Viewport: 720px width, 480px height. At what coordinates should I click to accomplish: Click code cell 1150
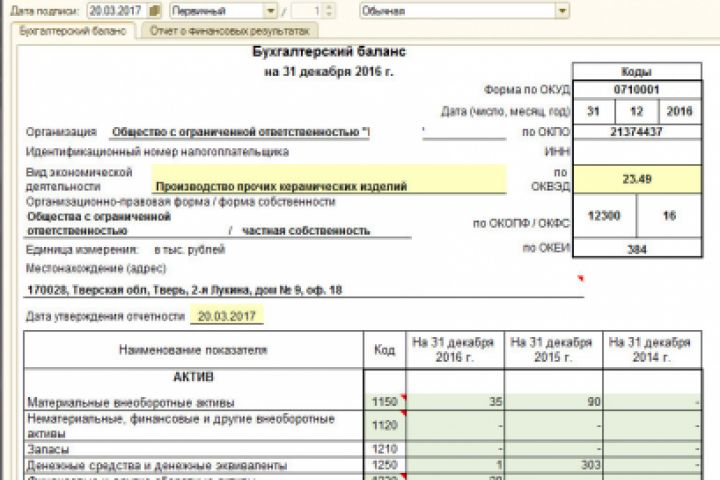[x=385, y=402]
